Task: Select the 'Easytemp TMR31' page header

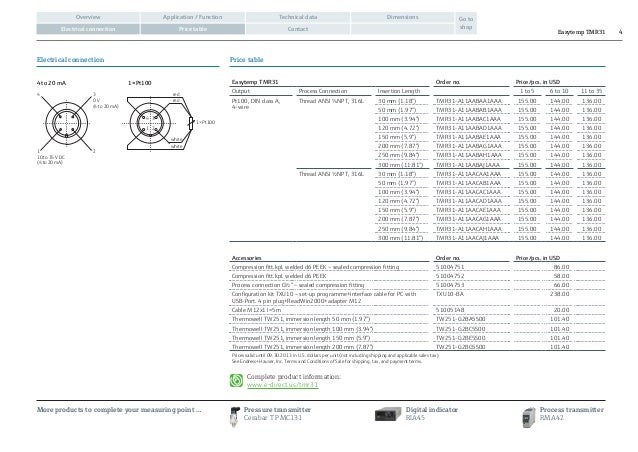Action: click(581, 32)
